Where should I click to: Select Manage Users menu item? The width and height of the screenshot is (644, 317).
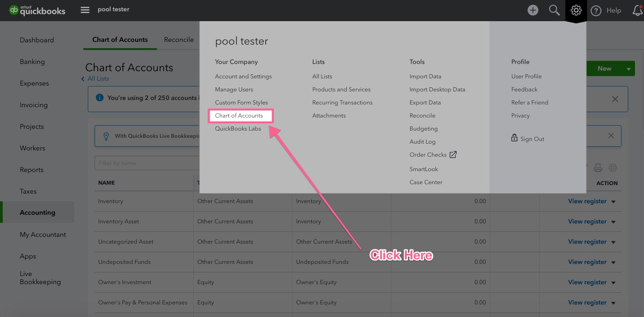pyautogui.click(x=234, y=90)
